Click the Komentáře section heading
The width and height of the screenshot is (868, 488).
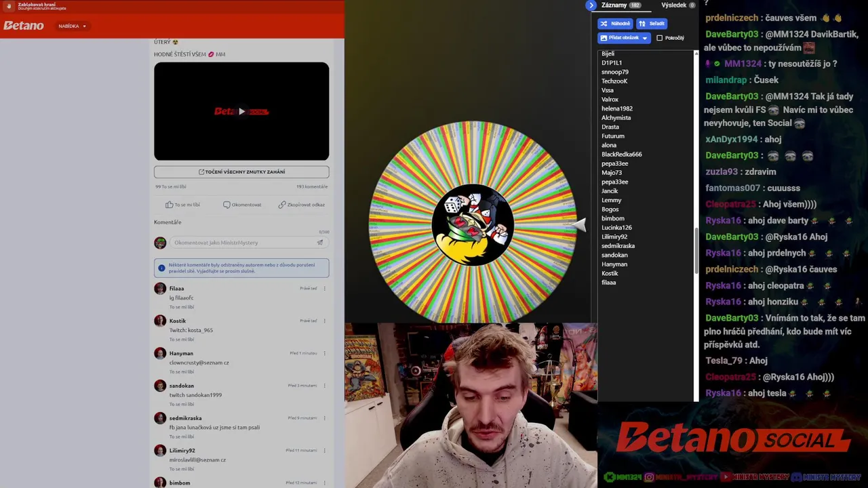(x=167, y=222)
